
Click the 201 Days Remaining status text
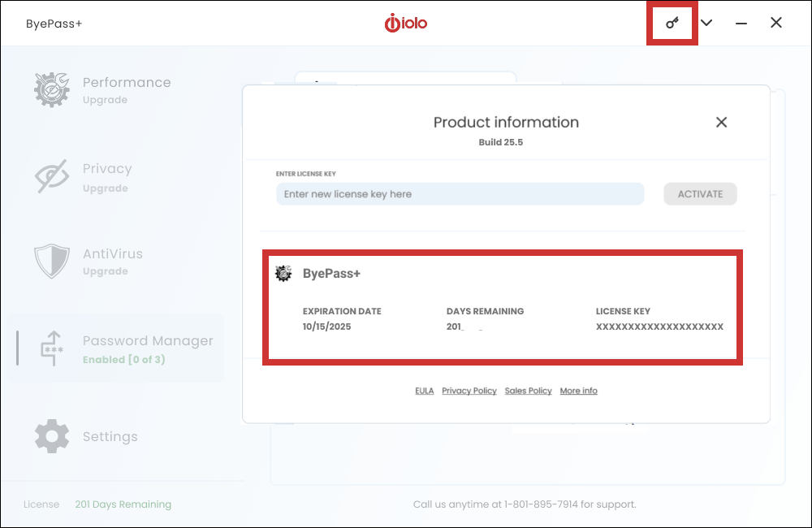click(123, 504)
